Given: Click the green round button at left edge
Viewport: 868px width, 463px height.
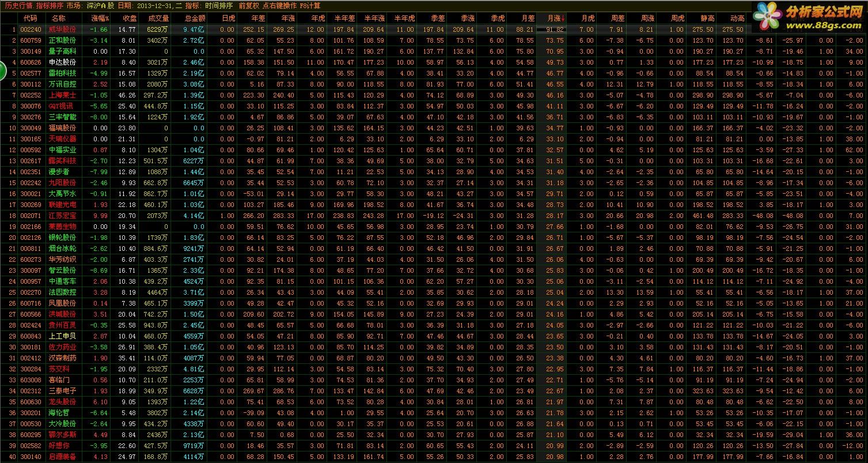Looking at the screenshot, I should tap(2, 72).
